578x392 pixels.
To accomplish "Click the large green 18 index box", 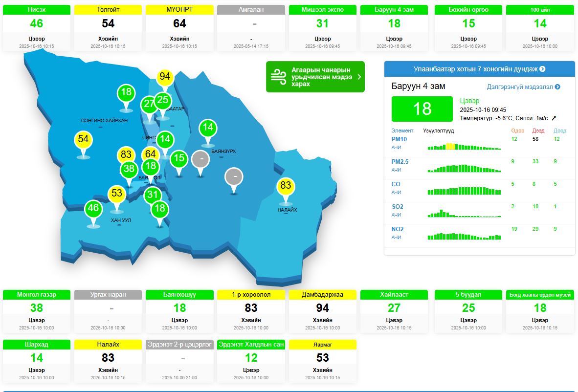I will tap(422, 109).
